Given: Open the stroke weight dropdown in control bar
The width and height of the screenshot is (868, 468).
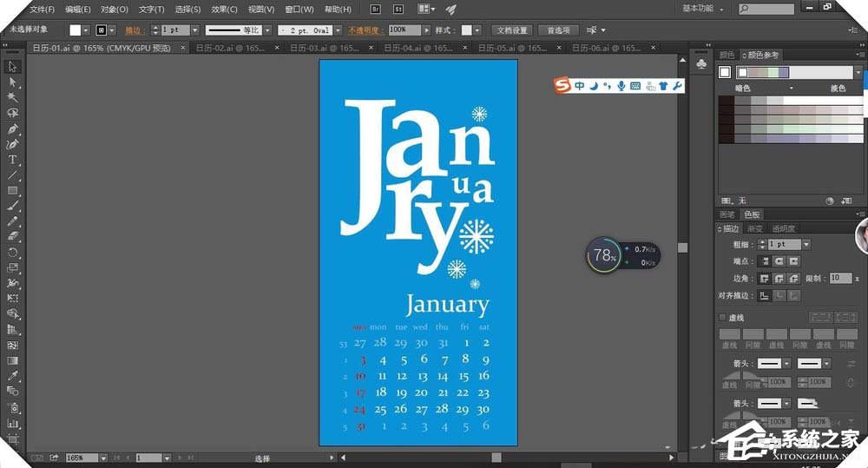Looking at the screenshot, I should [194, 30].
